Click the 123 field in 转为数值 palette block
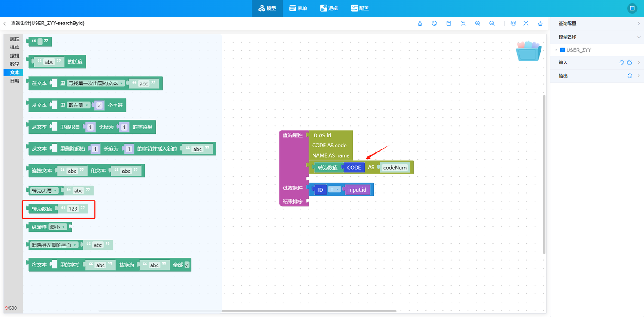Screen dimensions: 644x317 click(x=73, y=209)
